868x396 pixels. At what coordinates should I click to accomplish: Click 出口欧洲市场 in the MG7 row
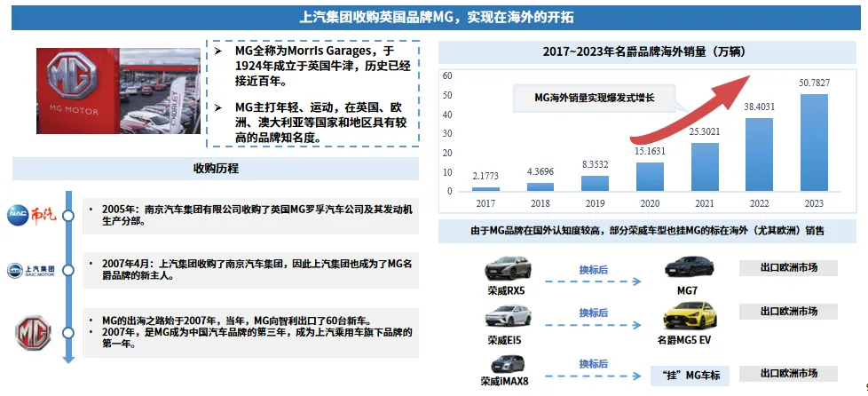coord(788,268)
